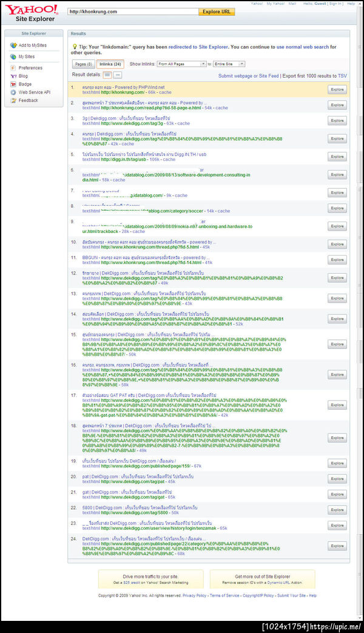
Task: Click the Yahoo! Site Explorer logo
Action: 31,13
